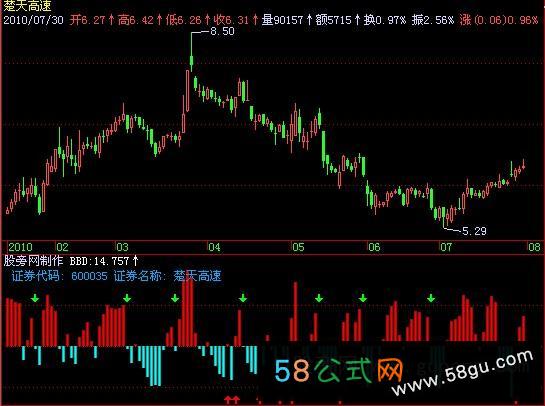Click the green arrow signal left of month 04

click(x=175, y=298)
